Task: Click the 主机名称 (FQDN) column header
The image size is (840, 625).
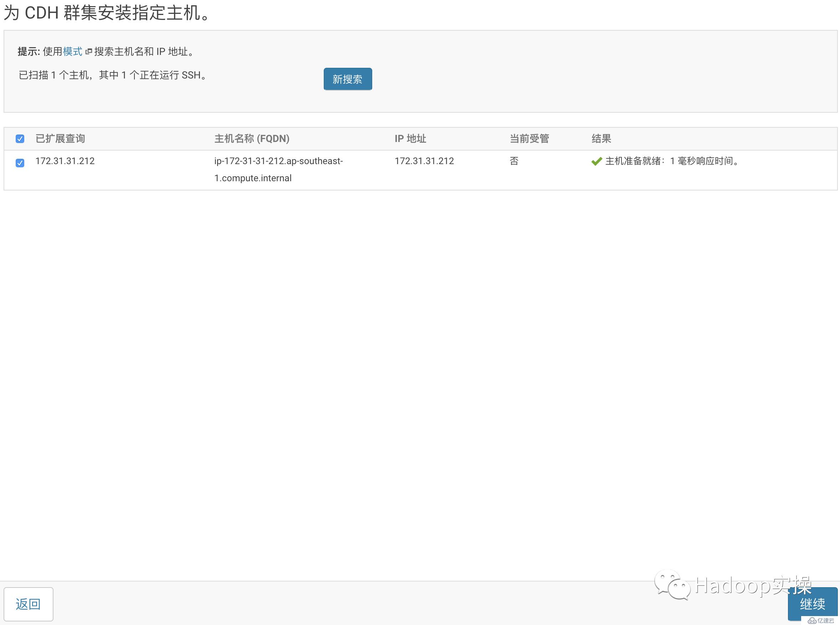Action: coord(252,138)
